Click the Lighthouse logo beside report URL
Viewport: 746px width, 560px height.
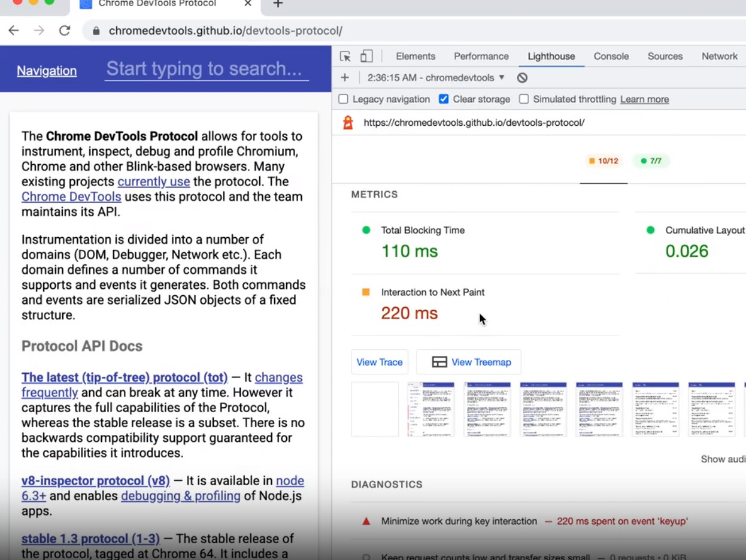tap(348, 123)
